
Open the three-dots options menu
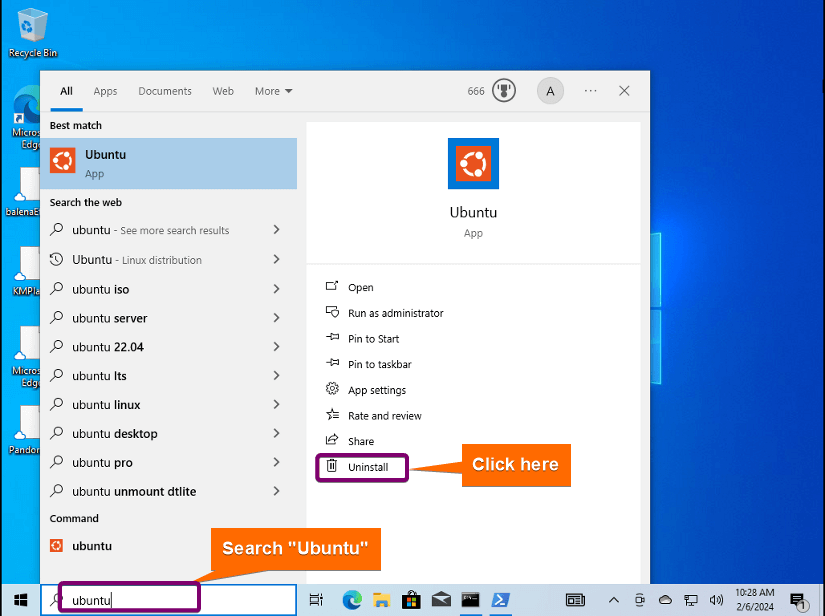(590, 90)
